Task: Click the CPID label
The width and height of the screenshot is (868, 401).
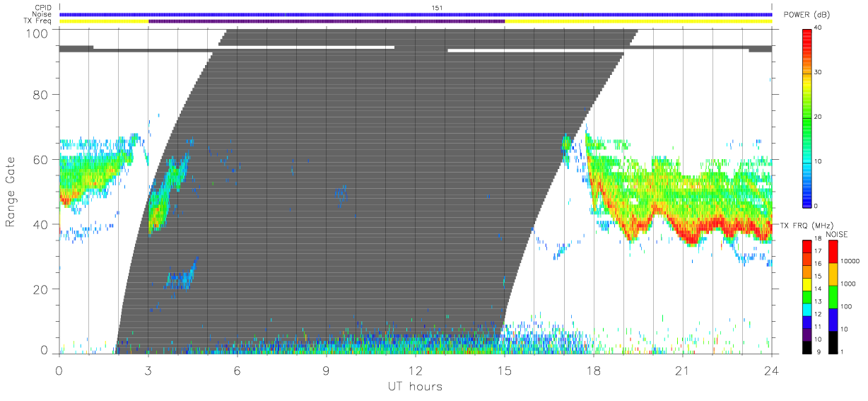Action: (x=43, y=7)
